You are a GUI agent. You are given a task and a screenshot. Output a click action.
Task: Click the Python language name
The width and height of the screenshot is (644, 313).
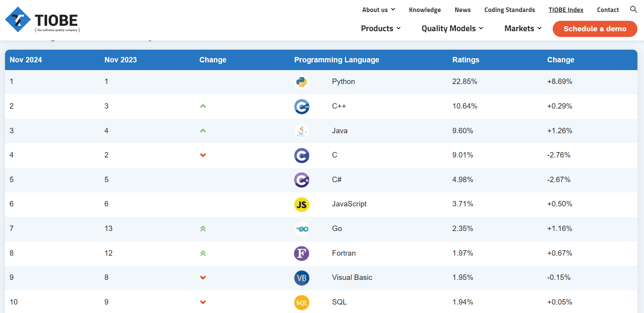point(343,82)
